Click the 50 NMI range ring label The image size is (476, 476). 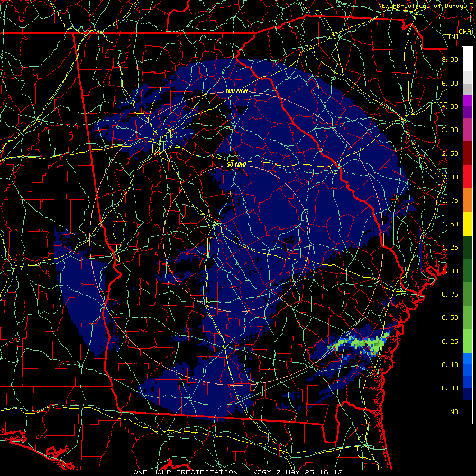click(236, 164)
